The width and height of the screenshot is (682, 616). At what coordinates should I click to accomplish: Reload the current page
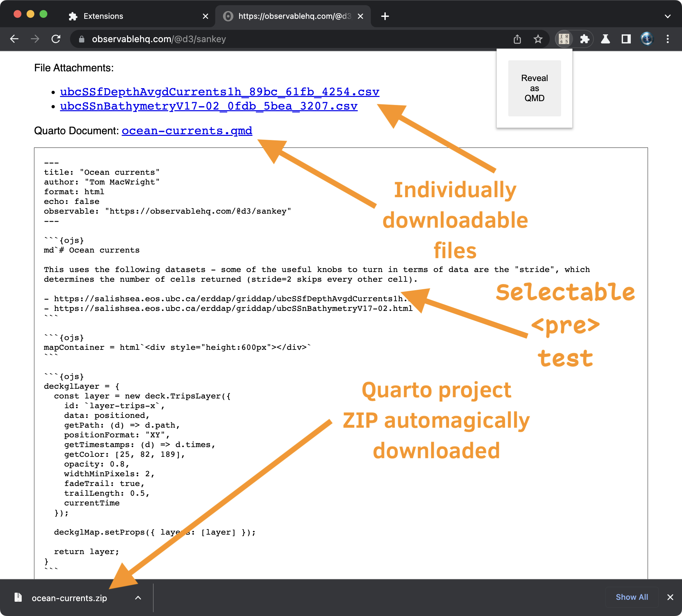[x=56, y=39]
